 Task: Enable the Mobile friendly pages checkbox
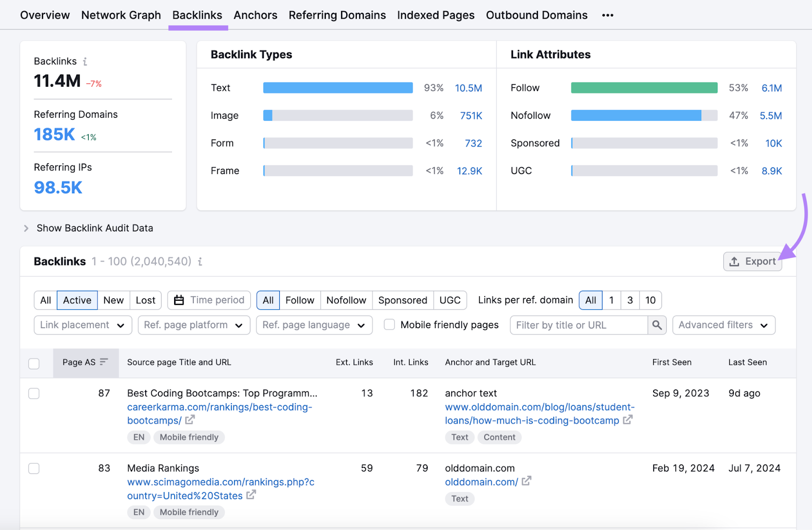point(389,325)
